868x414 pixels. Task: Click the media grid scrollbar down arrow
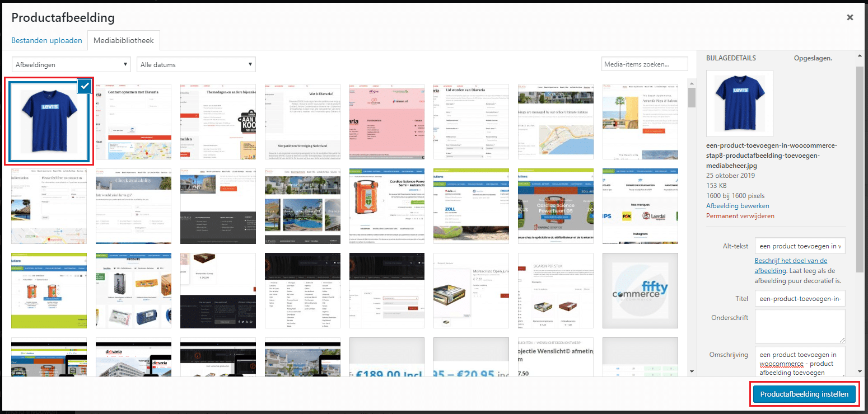pyautogui.click(x=692, y=371)
